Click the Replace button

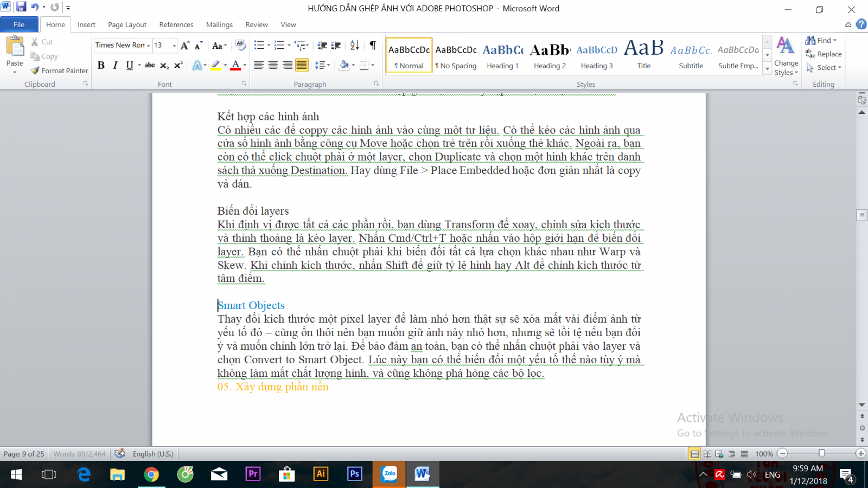tap(824, 54)
